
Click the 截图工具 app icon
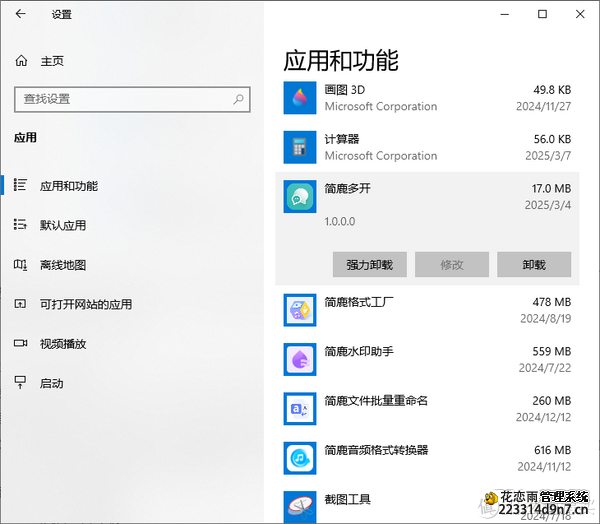click(300, 507)
